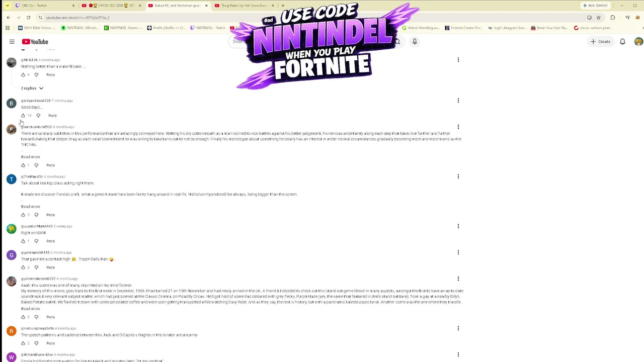The width and height of the screenshot is (644, 362).
Task: Start voice search with the microphone icon
Action: point(415,42)
